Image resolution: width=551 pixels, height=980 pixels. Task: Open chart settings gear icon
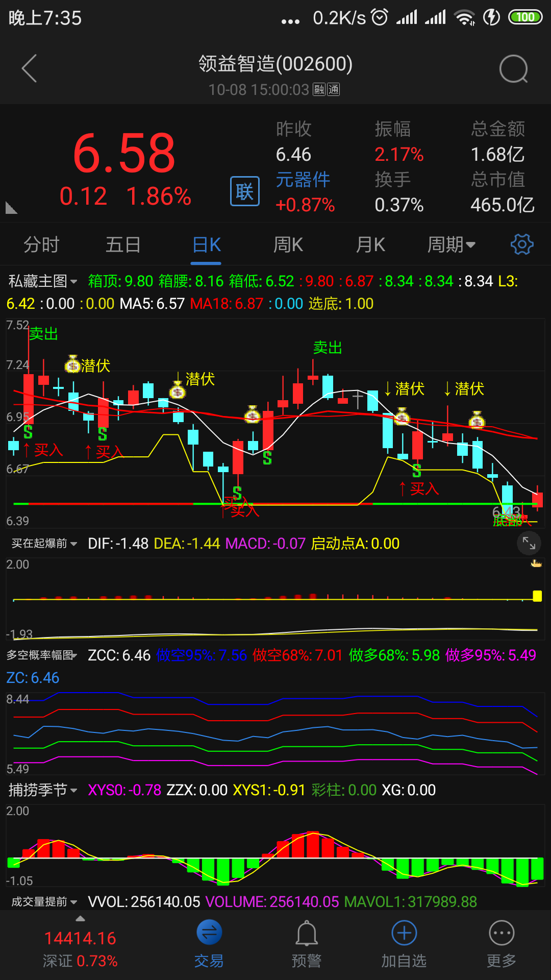(521, 244)
